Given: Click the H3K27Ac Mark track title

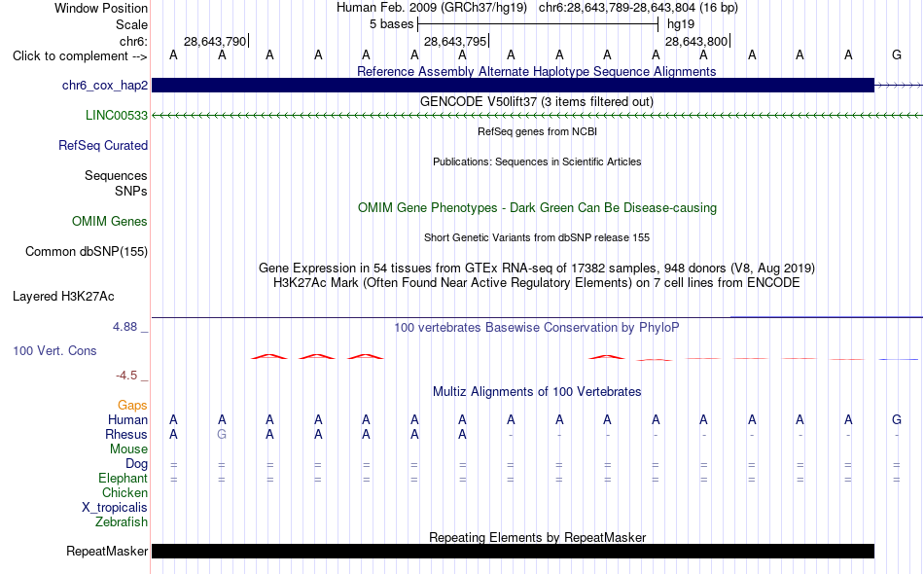Looking at the screenshot, I should 537,283.
